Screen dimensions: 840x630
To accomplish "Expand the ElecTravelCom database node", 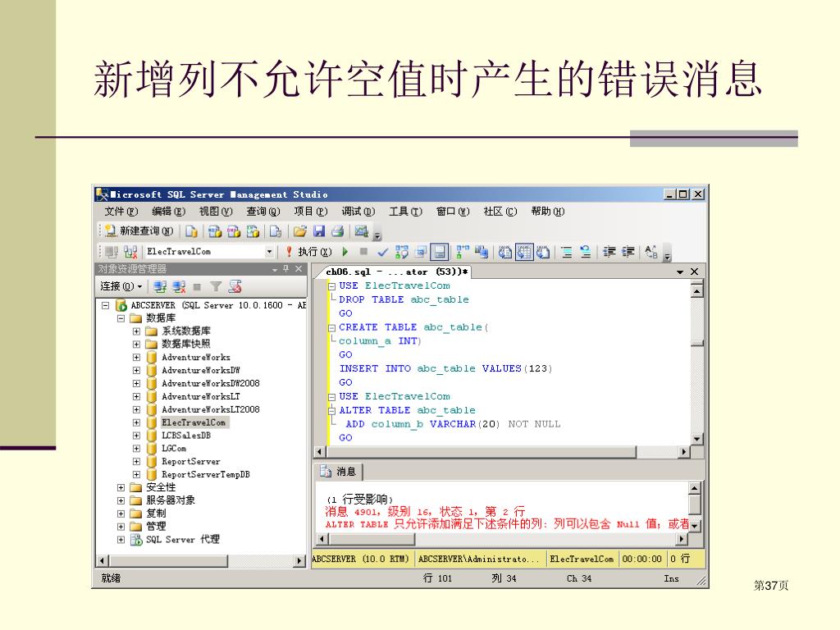I will click(137, 422).
